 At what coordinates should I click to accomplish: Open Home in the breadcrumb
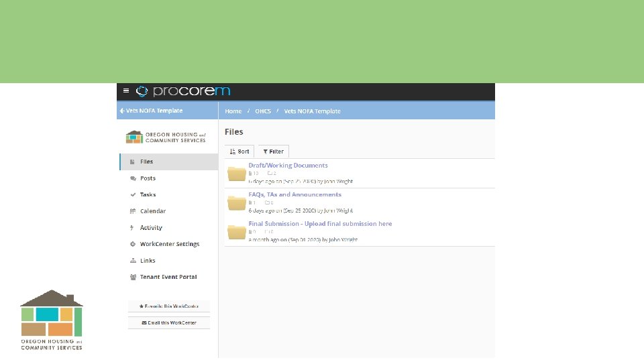pyautogui.click(x=233, y=111)
